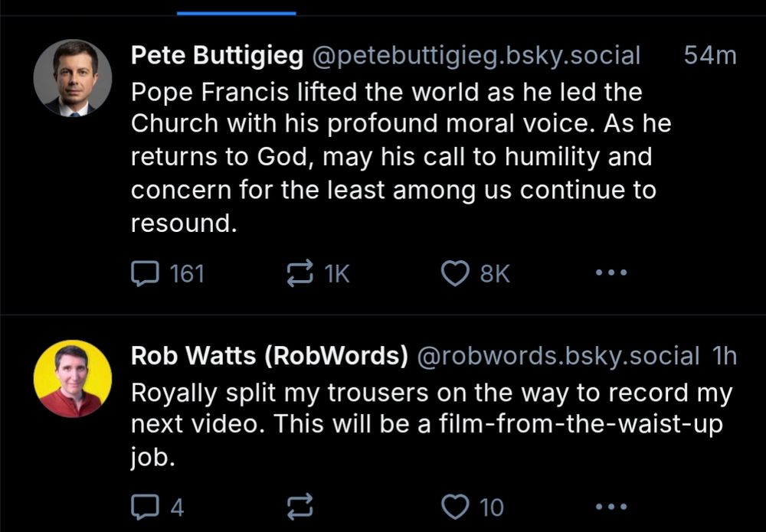
Task: Like Rob Watts's post with 10 likes
Action: point(457,507)
